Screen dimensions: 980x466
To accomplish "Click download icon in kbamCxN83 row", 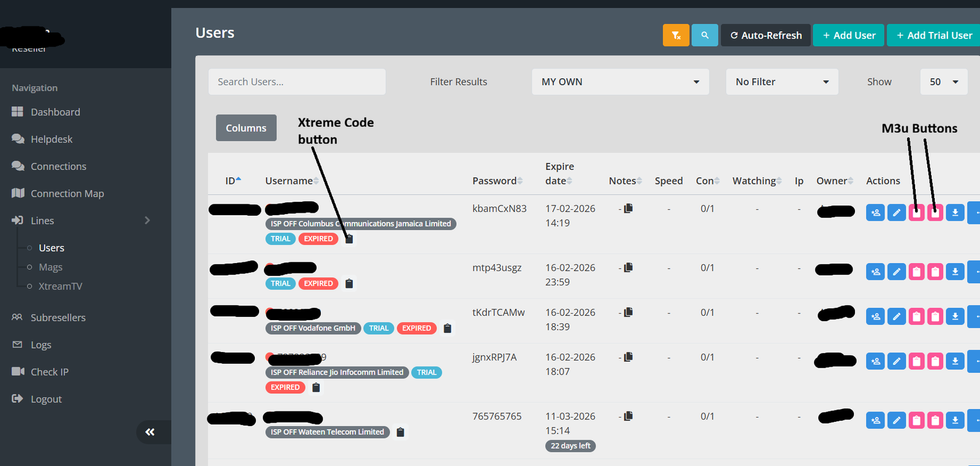I will (x=955, y=213).
